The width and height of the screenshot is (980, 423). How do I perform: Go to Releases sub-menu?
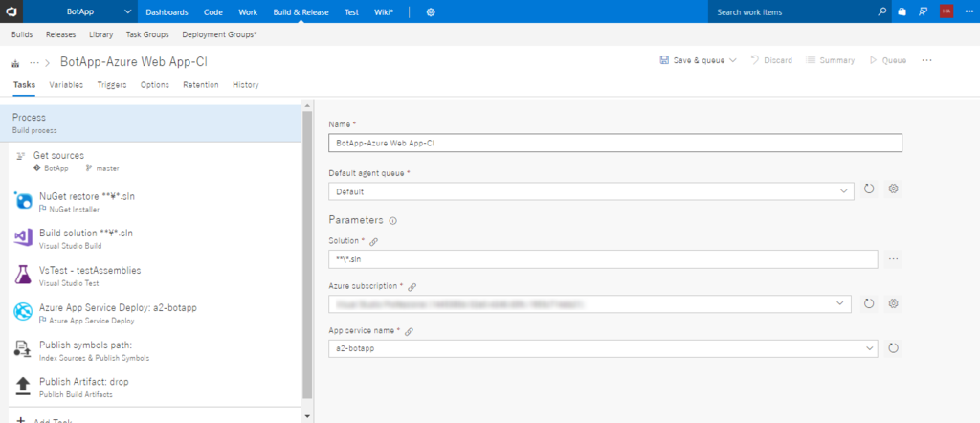(x=60, y=35)
